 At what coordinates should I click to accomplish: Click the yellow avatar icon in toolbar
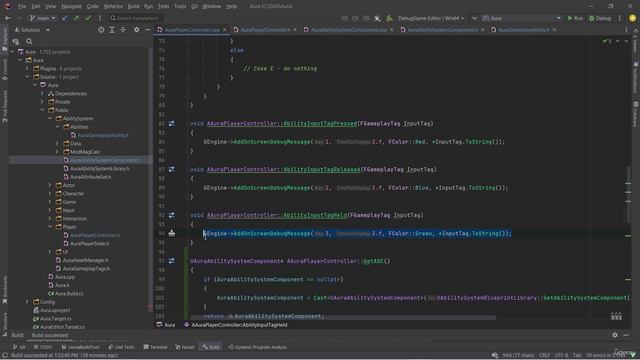(x=632, y=18)
